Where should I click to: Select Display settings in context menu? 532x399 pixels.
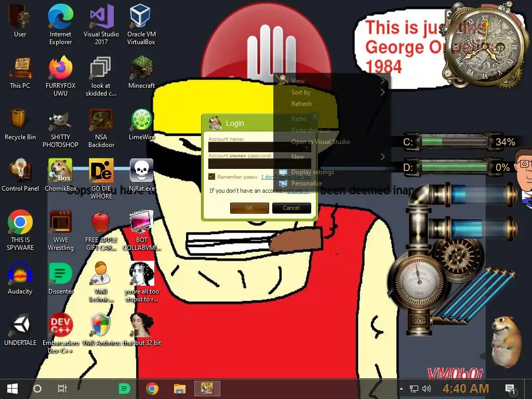pos(312,172)
